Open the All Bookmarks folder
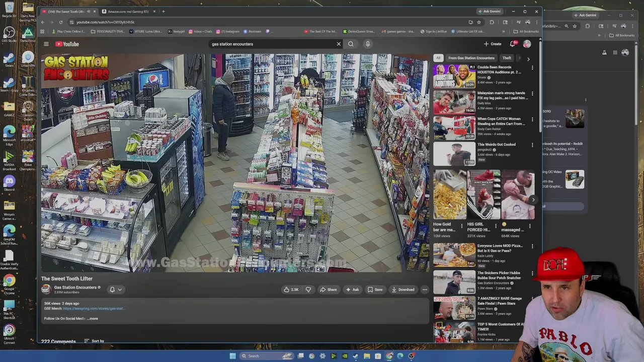This screenshot has width=644, height=362. tap(526, 32)
